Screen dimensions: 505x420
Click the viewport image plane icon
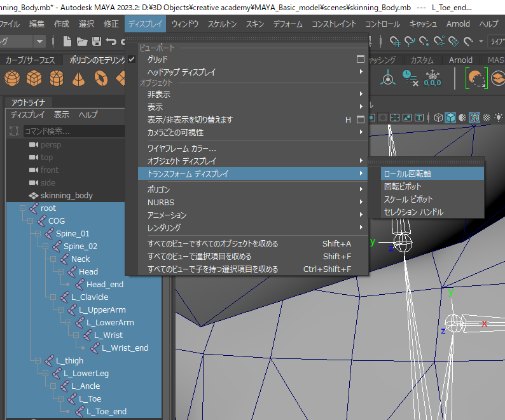[x=407, y=118]
